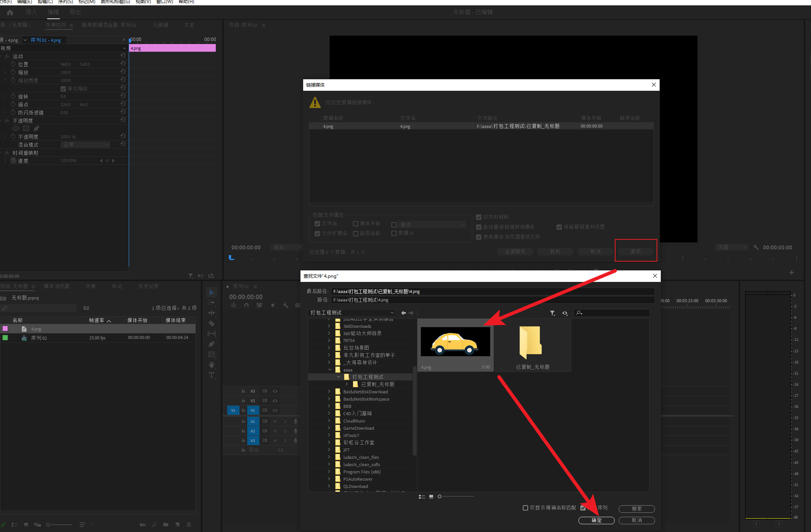
Task: Open the 序列(S) menu
Action: (65, 2)
